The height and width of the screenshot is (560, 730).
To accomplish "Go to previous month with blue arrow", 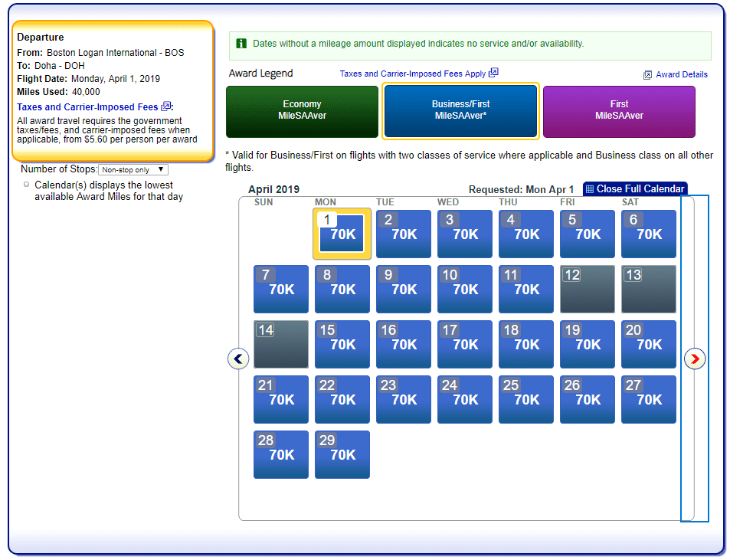I will [x=238, y=359].
